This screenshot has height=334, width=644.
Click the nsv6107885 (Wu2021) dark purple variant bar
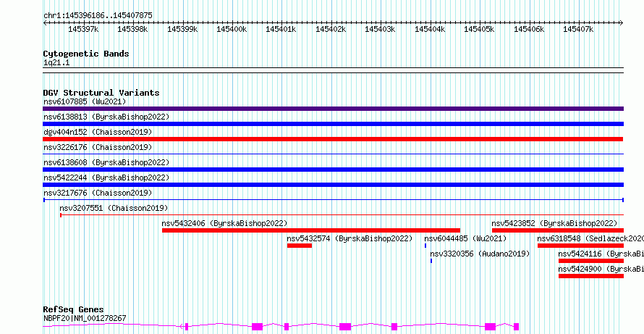pos(333,109)
